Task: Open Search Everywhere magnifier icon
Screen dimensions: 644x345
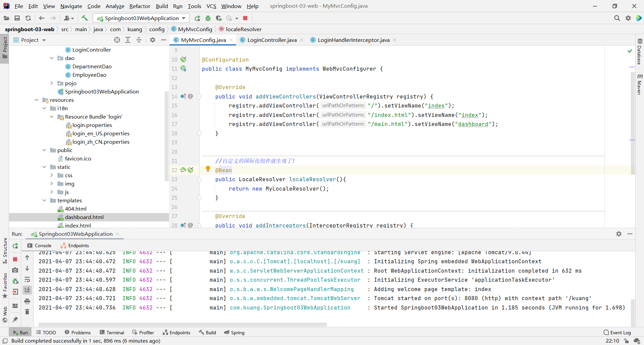Action: 617,18
